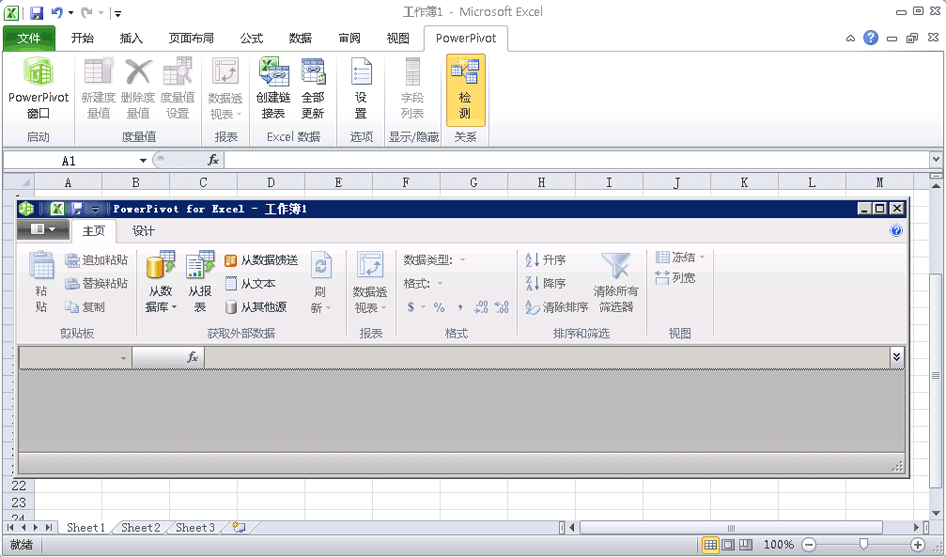The height and width of the screenshot is (557, 946).
Task: Click the undo arrow in Quick Access Toolbar
Action: pos(57,12)
